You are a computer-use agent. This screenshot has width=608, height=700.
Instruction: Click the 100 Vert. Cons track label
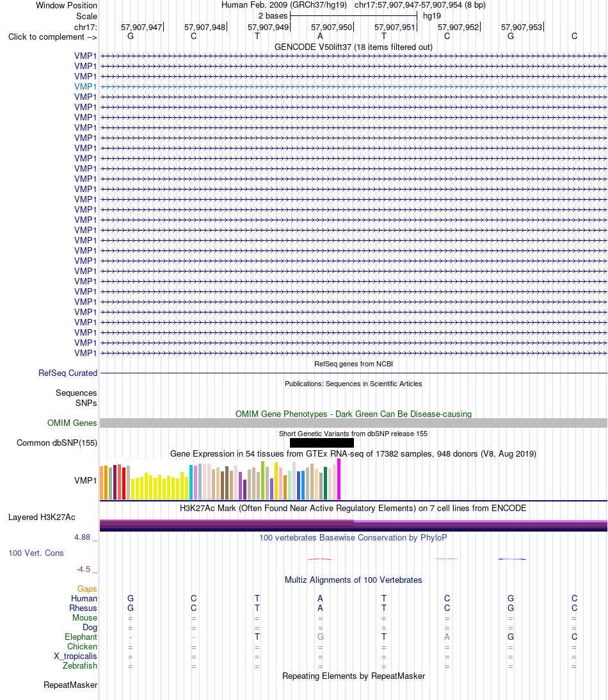click(x=36, y=553)
